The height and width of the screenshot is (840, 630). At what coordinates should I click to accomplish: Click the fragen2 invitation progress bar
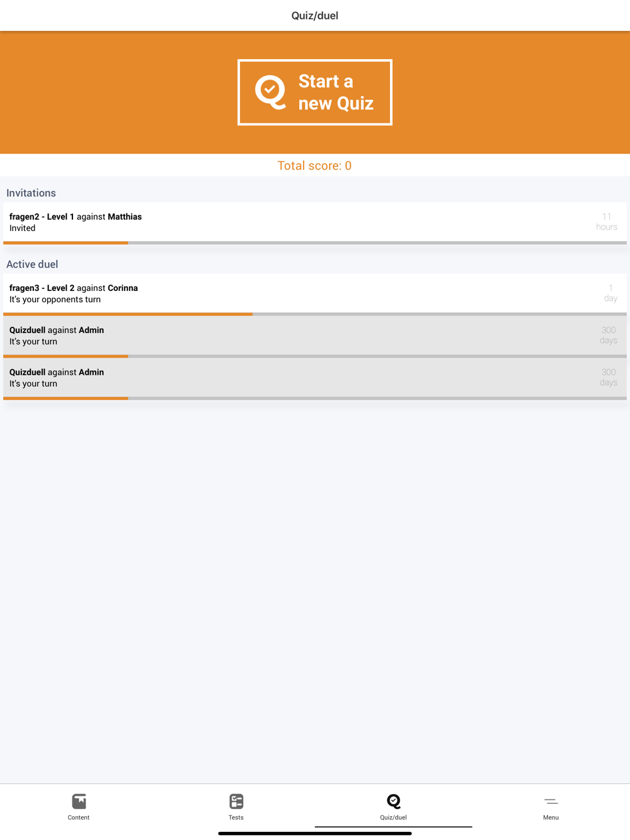tap(315, 242)
